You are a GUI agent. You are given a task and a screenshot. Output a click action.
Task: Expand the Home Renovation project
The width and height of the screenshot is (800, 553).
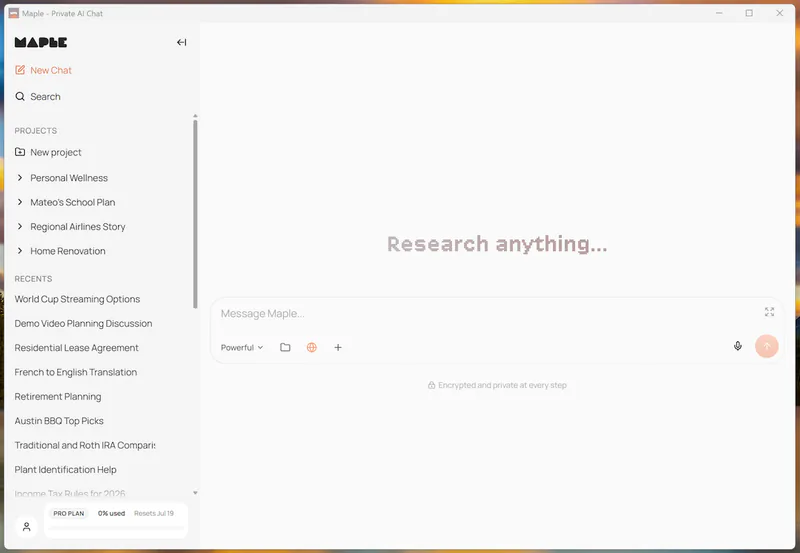click(20, 250)
